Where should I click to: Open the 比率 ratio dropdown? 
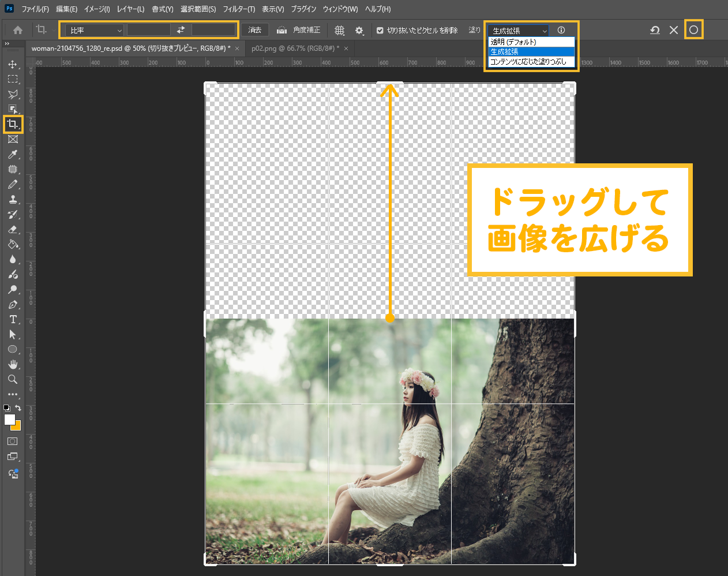point(95,30)
